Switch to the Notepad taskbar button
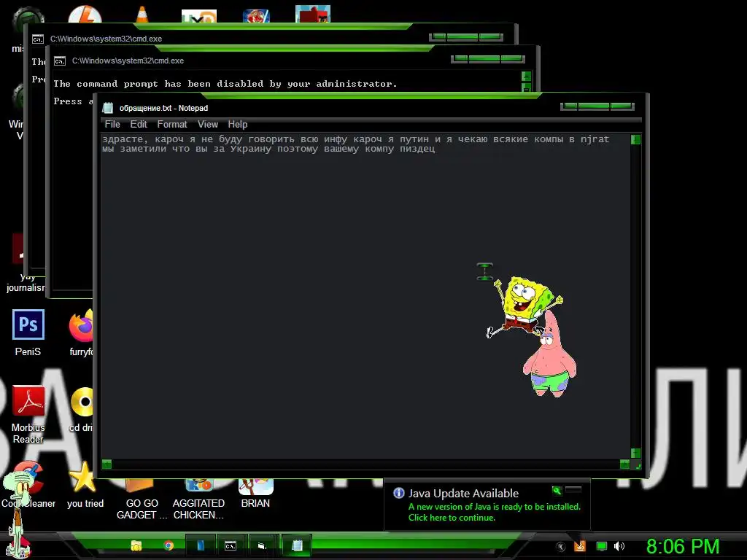The width and height of the screenshot is (747, 560). point(296,545)
